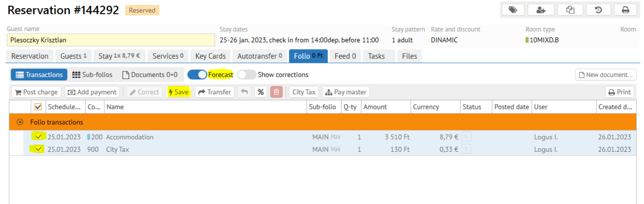Open the Services tab

168,56
